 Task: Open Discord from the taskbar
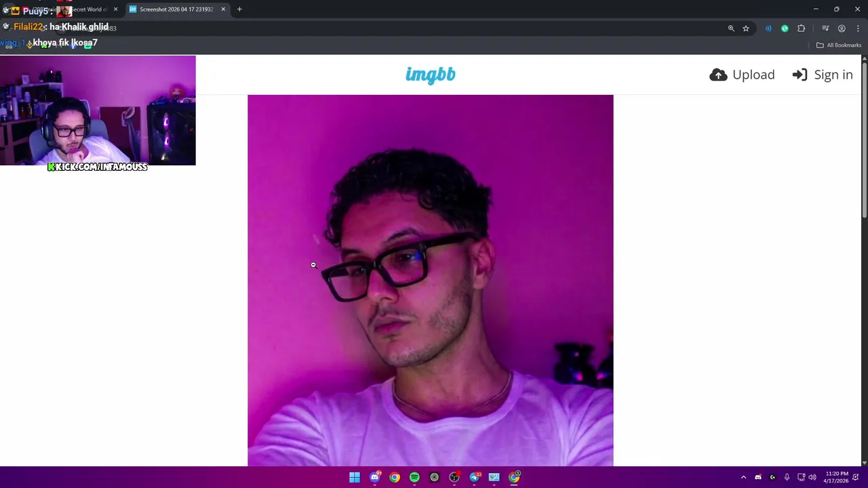tap(375, 477)
